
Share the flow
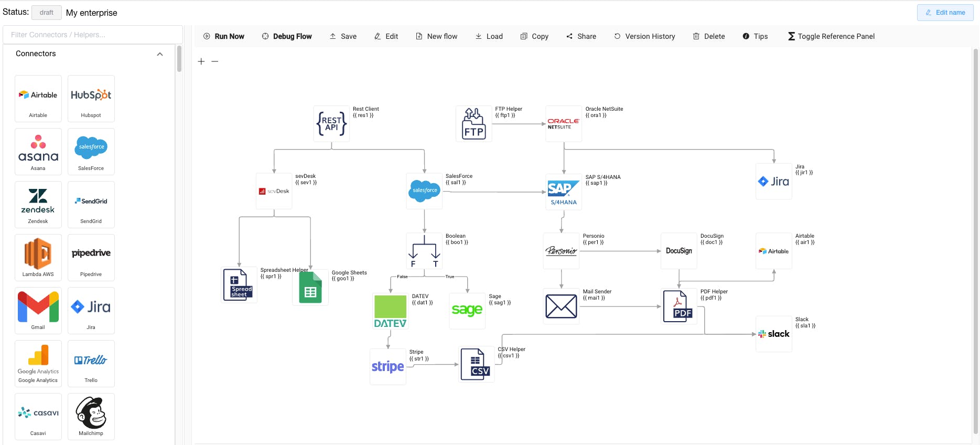[x=581, y=36]
